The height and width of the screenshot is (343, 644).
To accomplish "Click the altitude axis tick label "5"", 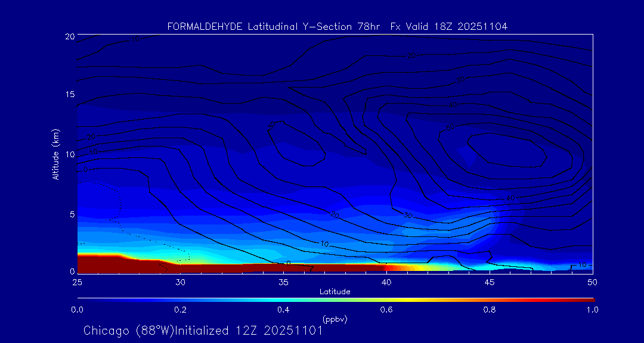I will 72,214.
